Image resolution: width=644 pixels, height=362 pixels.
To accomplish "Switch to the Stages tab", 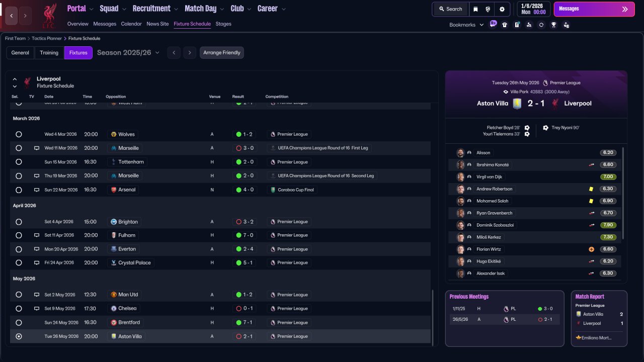I will click(x=223, y=24).
